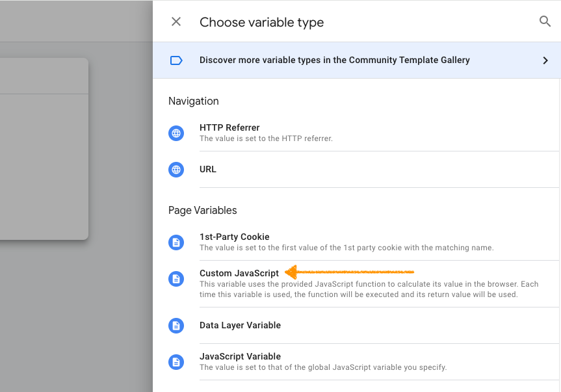Click the Custom JavaScript document icon
The image size is (561, 392).
[176, 279]
